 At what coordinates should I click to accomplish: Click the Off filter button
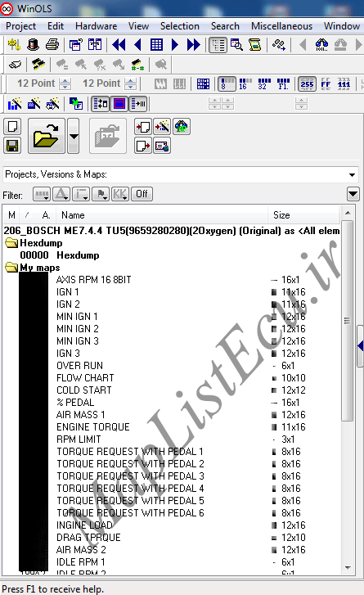[x=142, y=194]
